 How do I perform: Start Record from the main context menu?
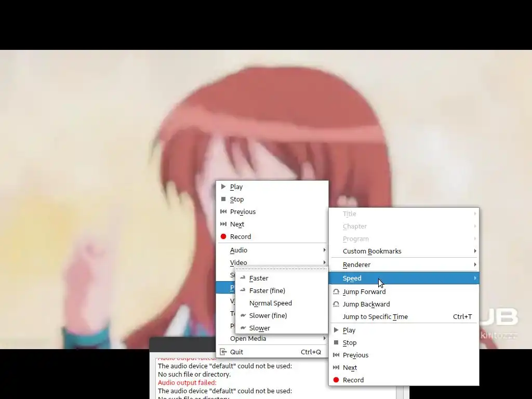tap(272, 236)
